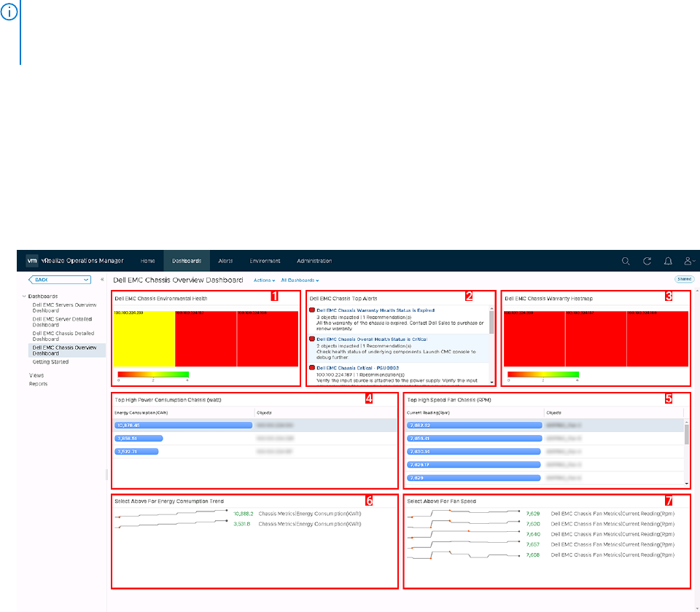Click middle red Environmental Health heatmap cell
The height and width of the screenshot is (612, 700).
206,339
